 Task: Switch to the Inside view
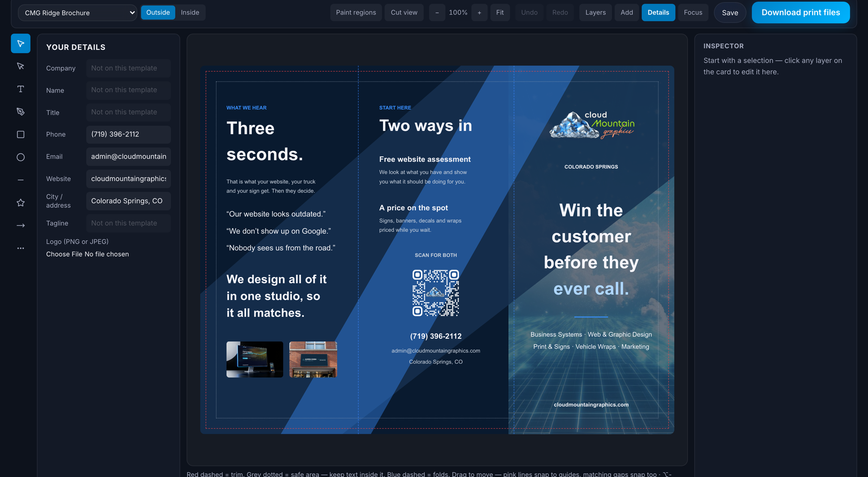coord(190,12)
